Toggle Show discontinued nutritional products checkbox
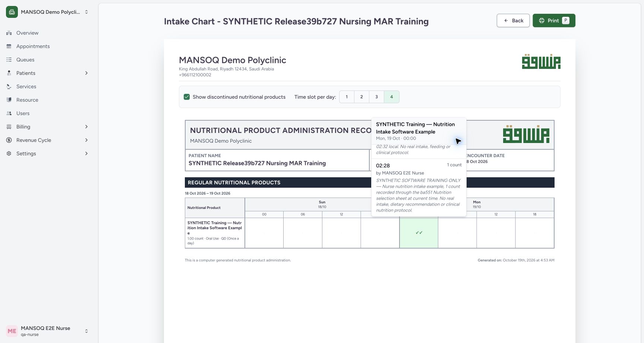The image size is (644, 343). 187,97
